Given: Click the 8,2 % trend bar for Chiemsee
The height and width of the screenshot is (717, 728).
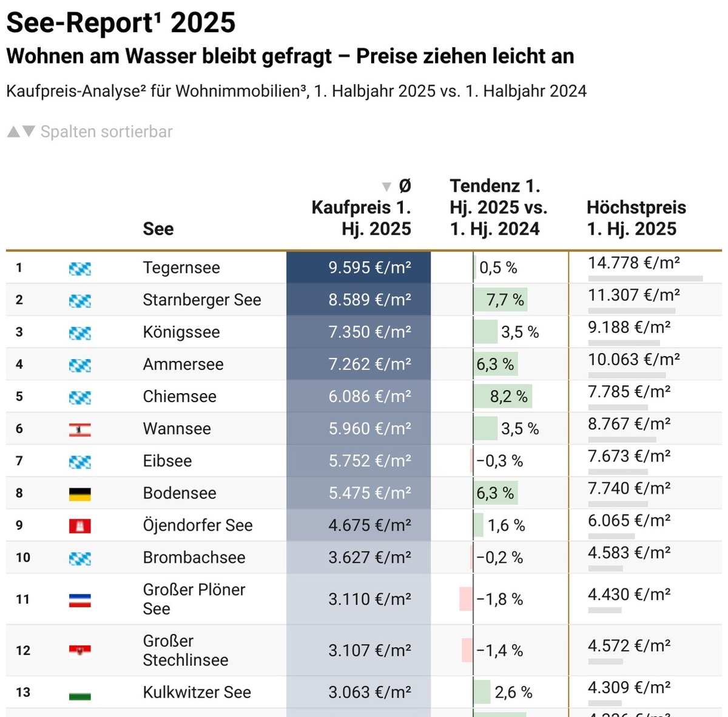Looking at the screenshot, I should click(x=503, y=397).
